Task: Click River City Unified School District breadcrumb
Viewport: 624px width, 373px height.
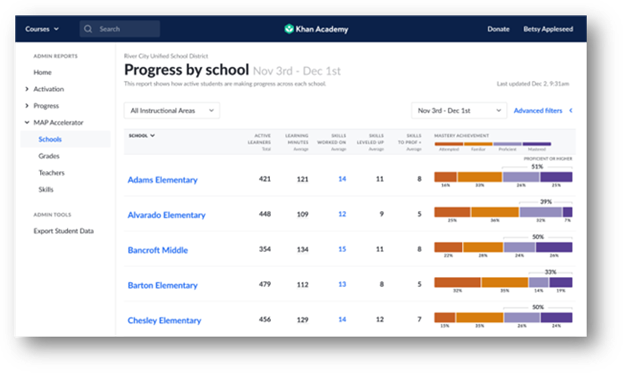Action: (x=166, y=56)
